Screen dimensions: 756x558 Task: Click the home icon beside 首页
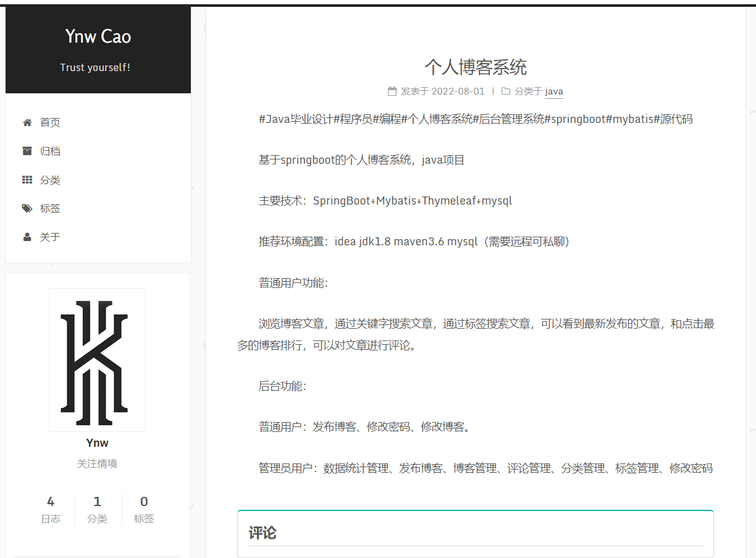(27, 122)
